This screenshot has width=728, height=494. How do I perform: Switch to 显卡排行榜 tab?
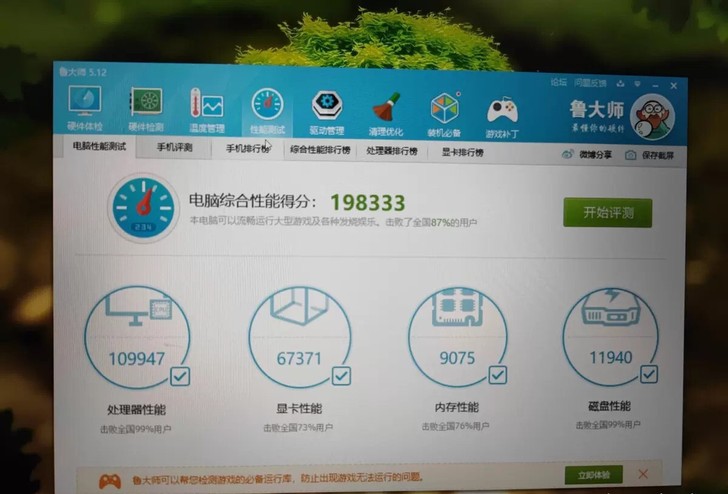coord(462,152)
